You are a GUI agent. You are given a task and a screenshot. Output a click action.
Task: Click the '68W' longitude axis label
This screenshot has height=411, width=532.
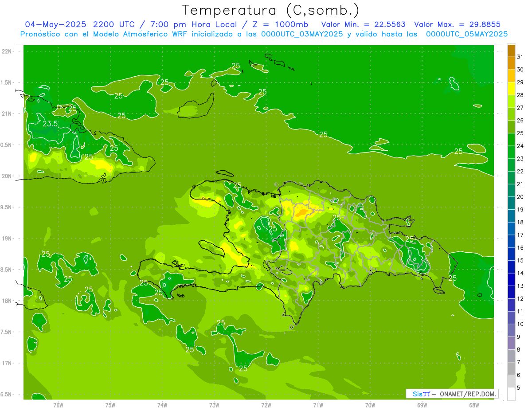(474, 405)
